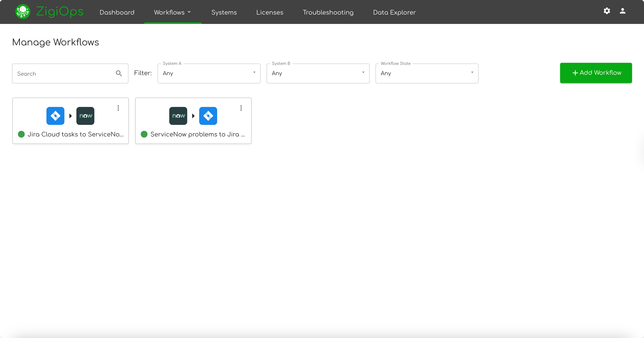The height and width of the screenshot is (338, 644).
Task: Go to the Systems tab
Action: 224,12
